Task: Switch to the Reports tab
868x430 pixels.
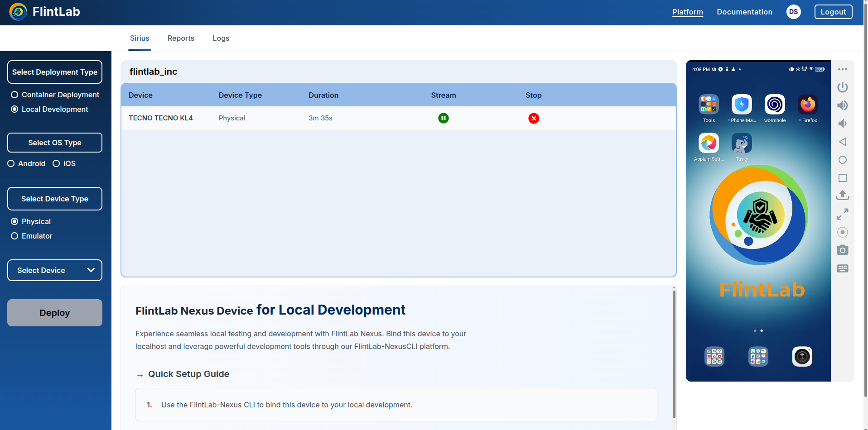Action: [x=181, y=38]
